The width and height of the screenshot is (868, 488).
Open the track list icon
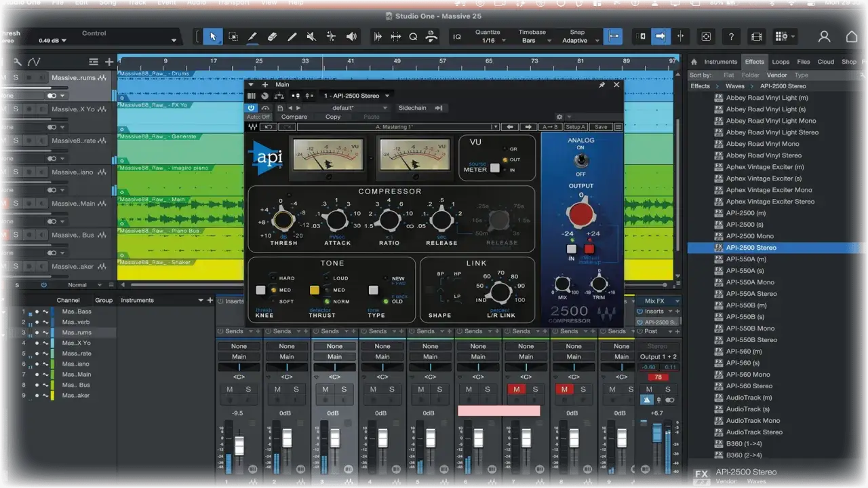click(94, 62)
